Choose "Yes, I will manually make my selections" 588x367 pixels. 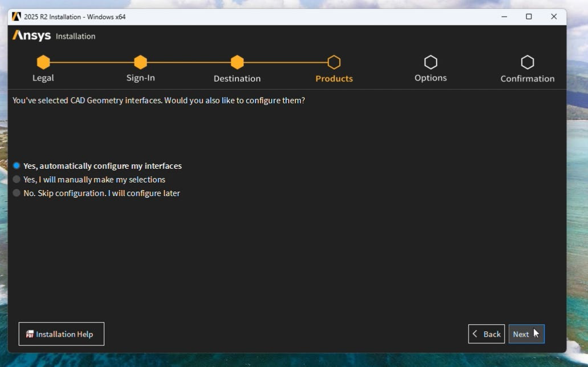[17, 180]
